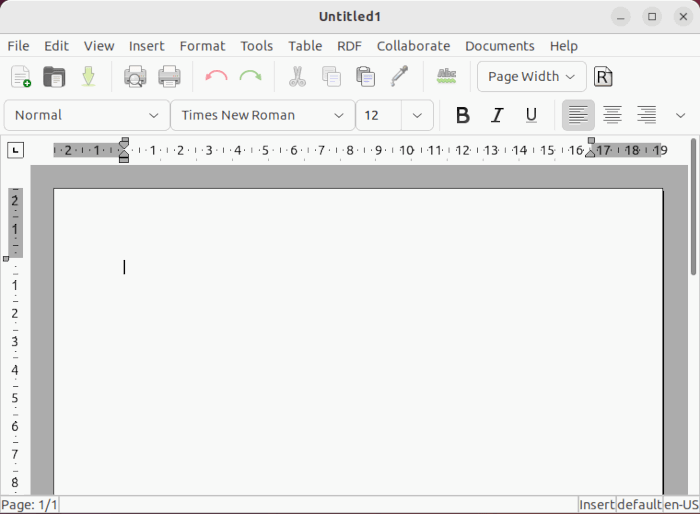Open the View menu
The height and width of the screenshot is (514, 700).
(99, 46)
